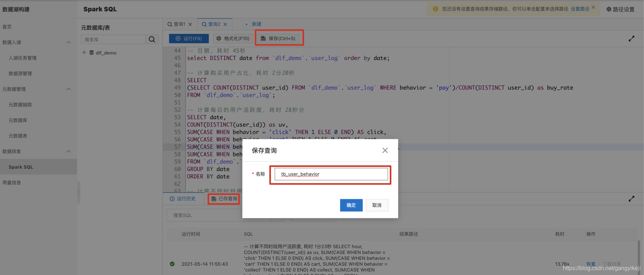This screenshot has height=275, width=644.
Task: Click the green success status icon
Action: 172,264
